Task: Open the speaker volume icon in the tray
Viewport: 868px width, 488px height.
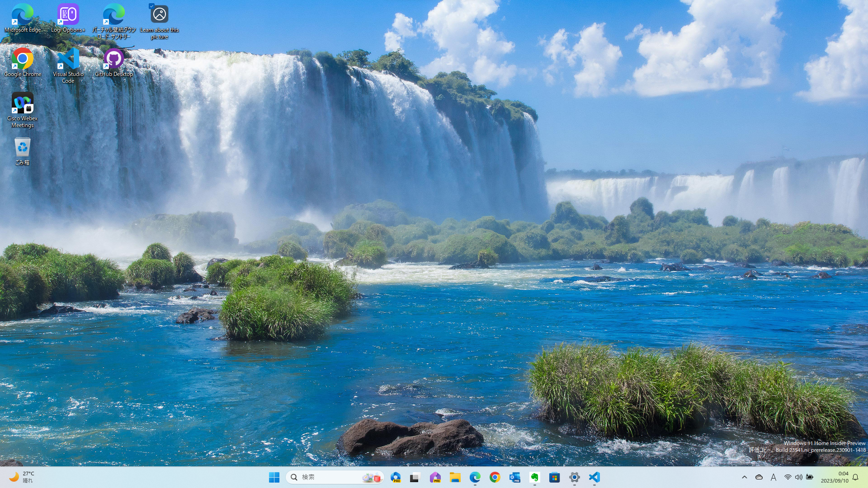Action: pos(798,477)
